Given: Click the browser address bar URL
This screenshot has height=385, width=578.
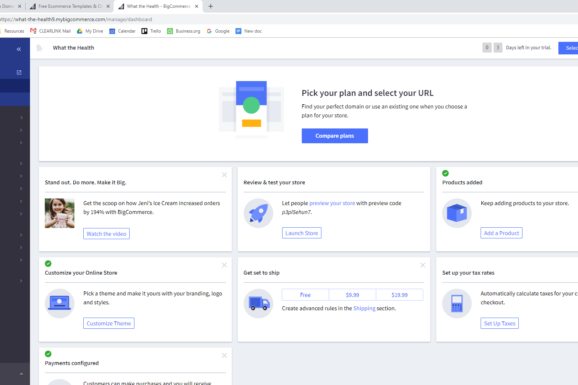Looking at the screenshot, I should (76, 19).
